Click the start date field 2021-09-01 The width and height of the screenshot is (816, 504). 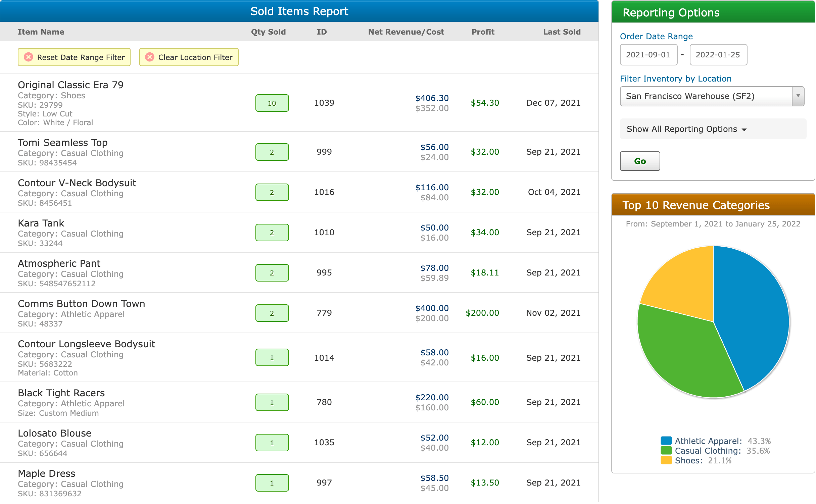pyautogui.click(x=648, y=55)
